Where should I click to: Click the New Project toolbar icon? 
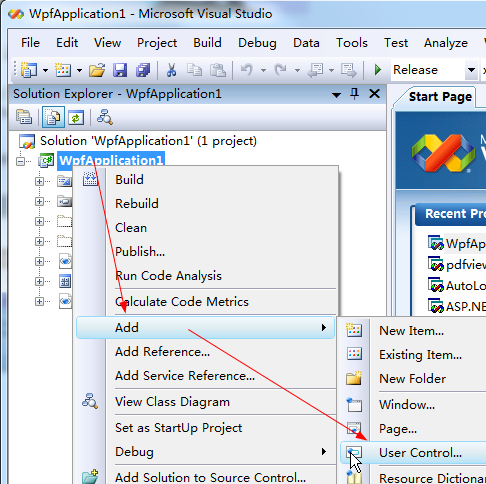tap(29, 70)
